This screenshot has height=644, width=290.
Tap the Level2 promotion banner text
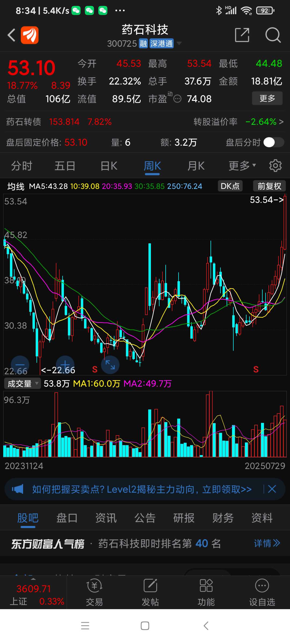point(142,489)
